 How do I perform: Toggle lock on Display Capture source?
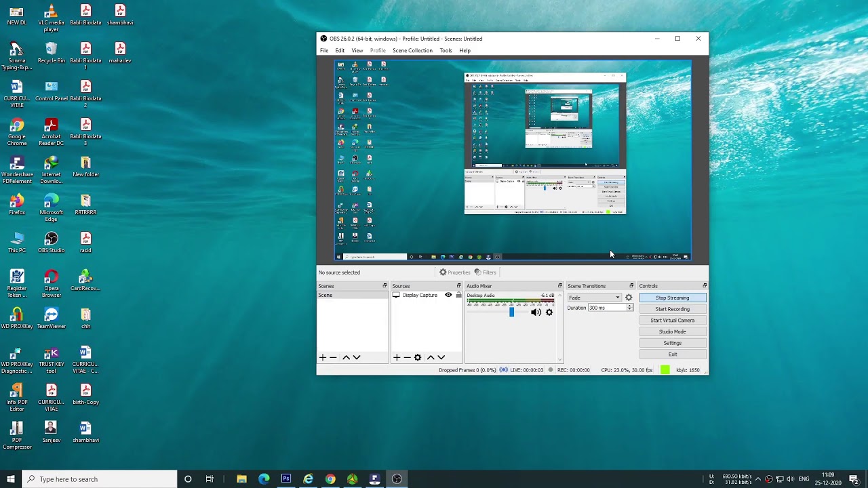point(458,295)
